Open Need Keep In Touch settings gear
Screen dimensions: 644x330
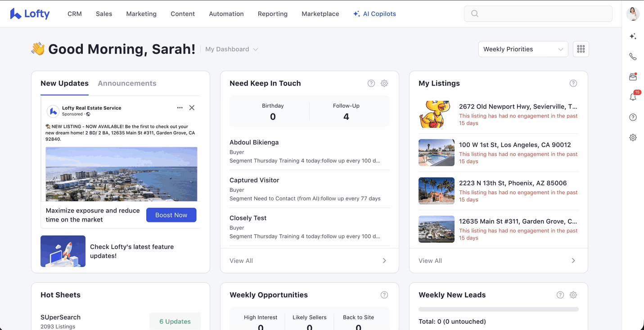click(x=384, y=83)
